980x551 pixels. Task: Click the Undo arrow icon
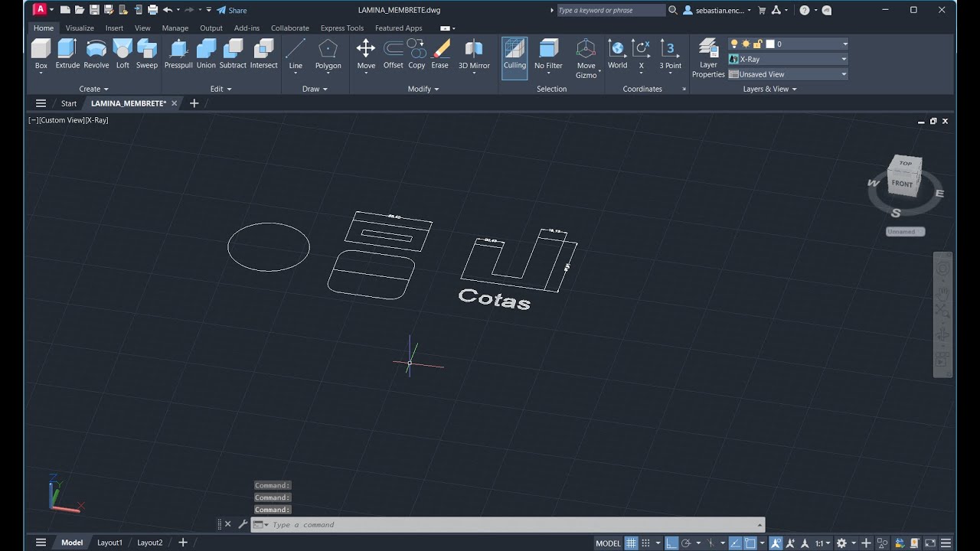click(x=167, y=10)
